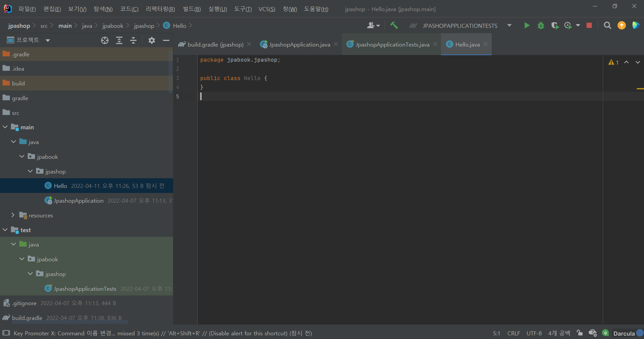This screenshot has width=644, height=339.
Task: Collapse jpashop package under test
Action: click(30, 274)
